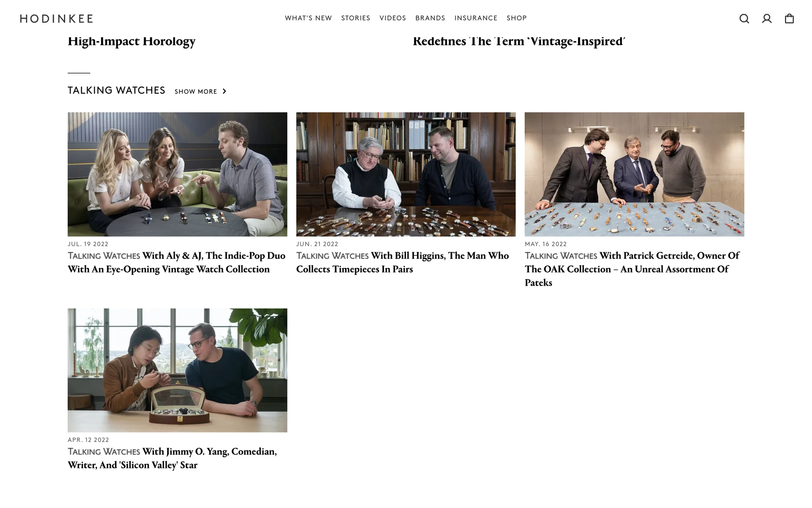Open the What's New menu

[x=308, y=18]
